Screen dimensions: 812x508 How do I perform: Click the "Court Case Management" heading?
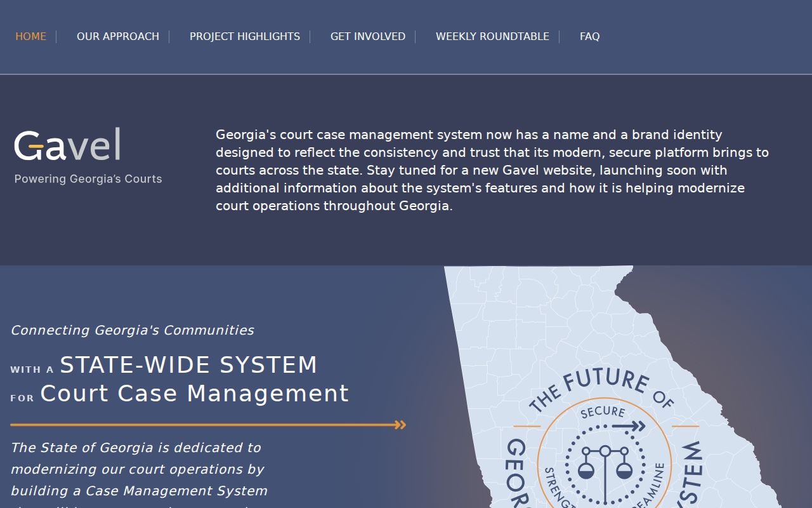194,394
